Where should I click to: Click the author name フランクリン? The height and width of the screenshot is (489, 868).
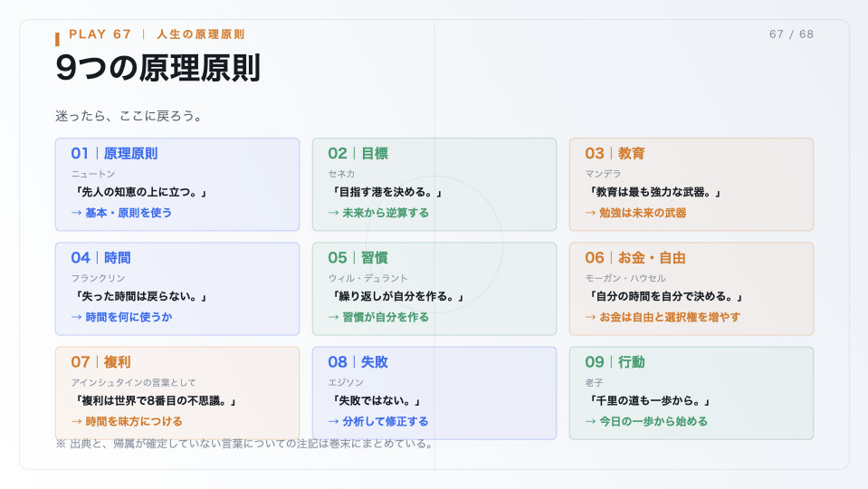(98, 278)
